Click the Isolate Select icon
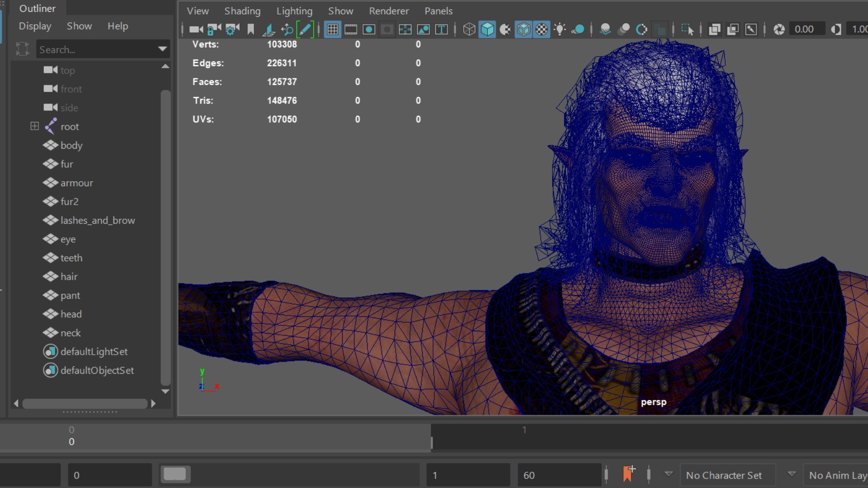 coord(687,29)
